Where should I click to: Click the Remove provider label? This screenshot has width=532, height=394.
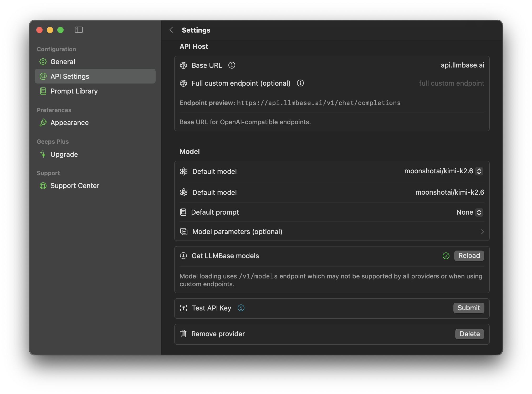[218, 334]
